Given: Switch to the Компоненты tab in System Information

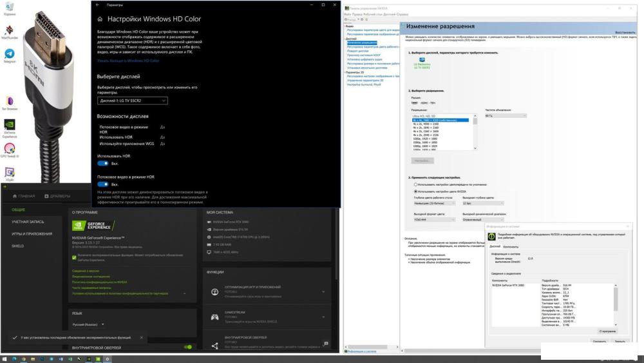Looking at the screenshot, I should click(x=511, y=247).
